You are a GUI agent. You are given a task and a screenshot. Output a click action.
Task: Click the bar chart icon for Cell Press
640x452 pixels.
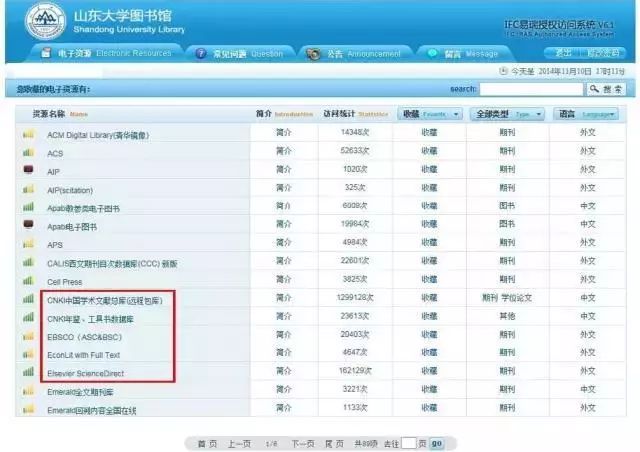(29, 280)
